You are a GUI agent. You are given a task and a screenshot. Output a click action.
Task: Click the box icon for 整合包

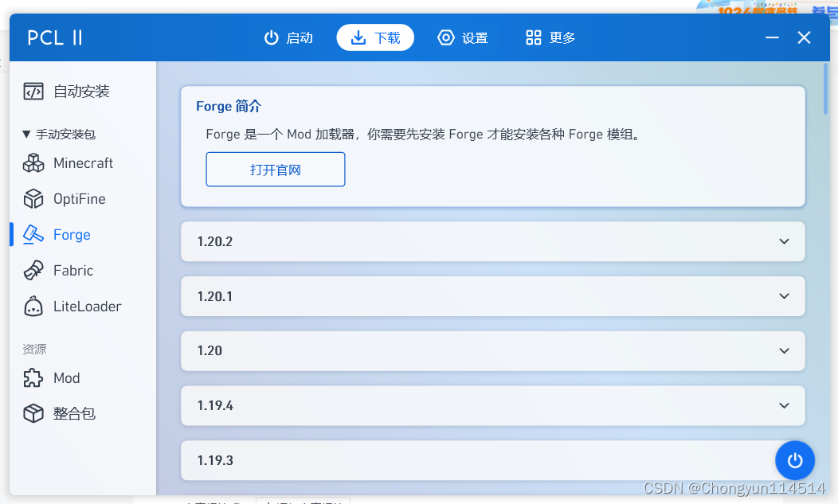(x=33, y=414)
